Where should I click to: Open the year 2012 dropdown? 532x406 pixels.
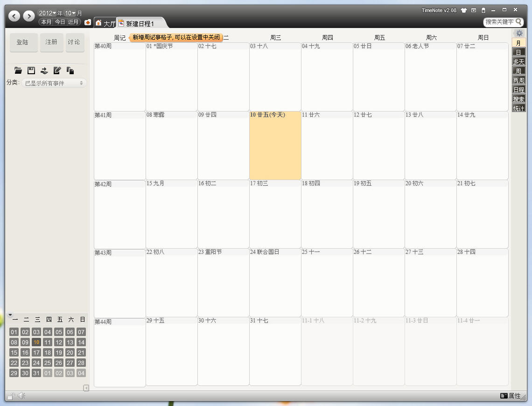[x=48, y=13]
